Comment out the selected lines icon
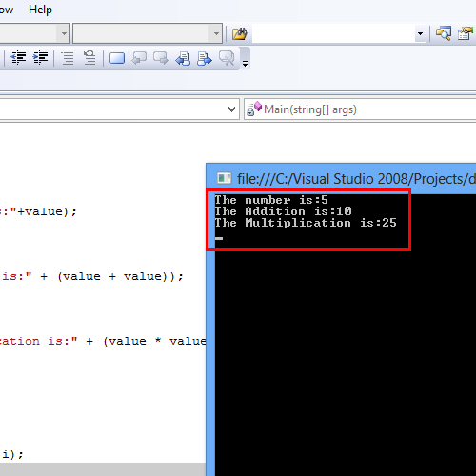Image resolution: width=476 pixels, height=476 pixels. pos(68,58)
